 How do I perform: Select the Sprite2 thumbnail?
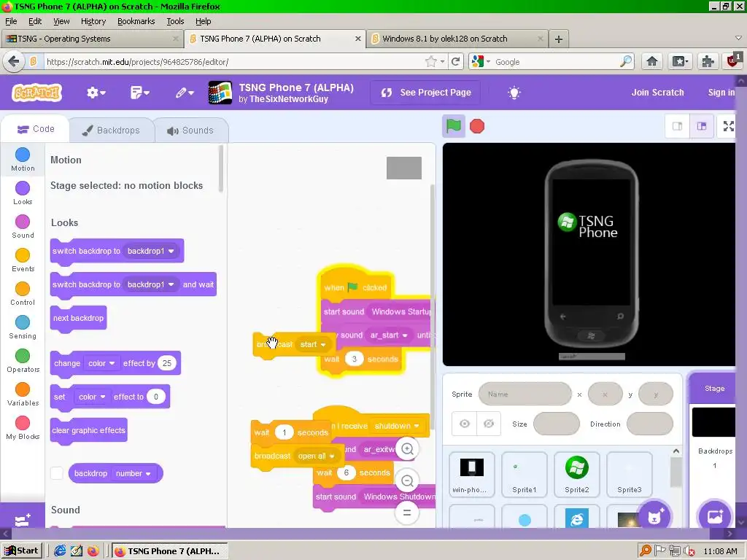pyautogui.click(x=577, y=474)
